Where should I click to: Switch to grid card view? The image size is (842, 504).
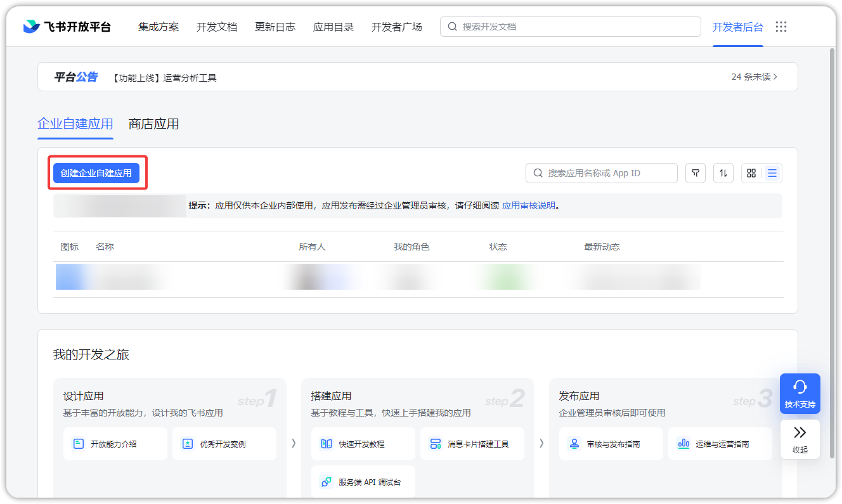751,173
